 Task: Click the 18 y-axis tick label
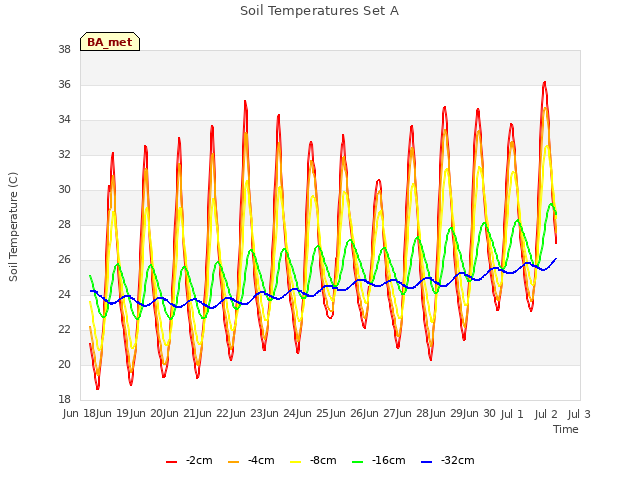[x=64, y=400]
